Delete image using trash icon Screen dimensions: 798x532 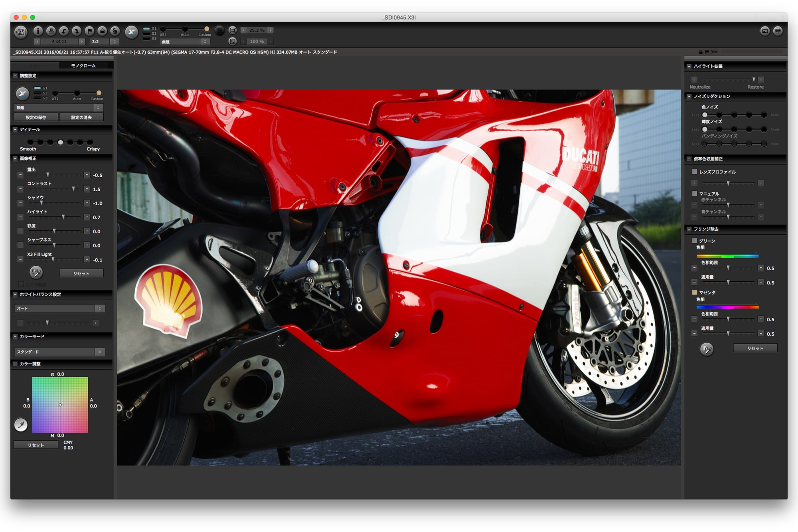click(x=115, y=31)
